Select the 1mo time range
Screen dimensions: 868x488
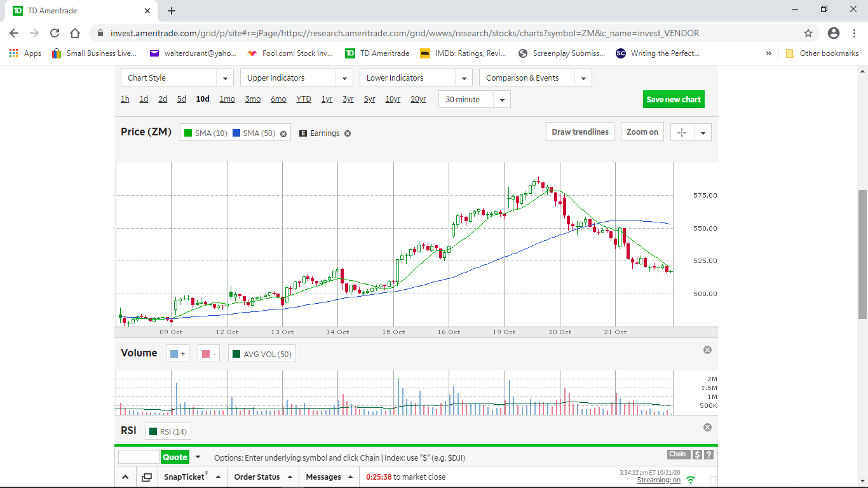tap(227, 99)
